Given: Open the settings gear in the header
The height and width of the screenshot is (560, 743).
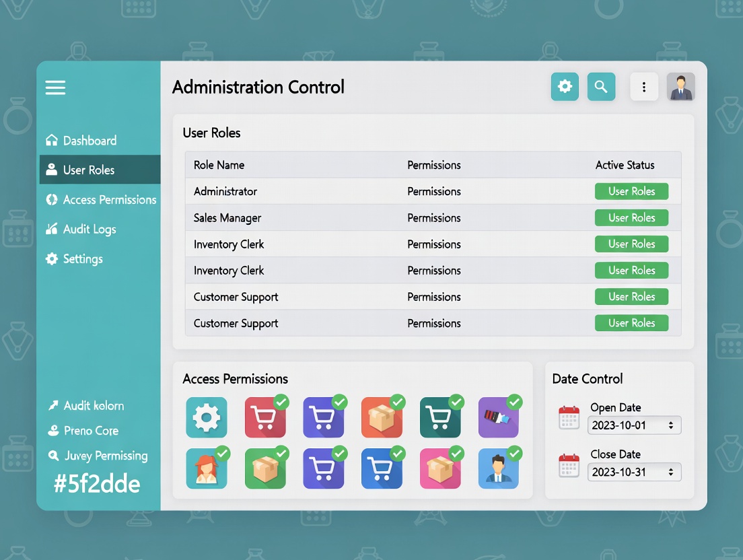Looking at the screenshot, I should click(x=565, y=87).
